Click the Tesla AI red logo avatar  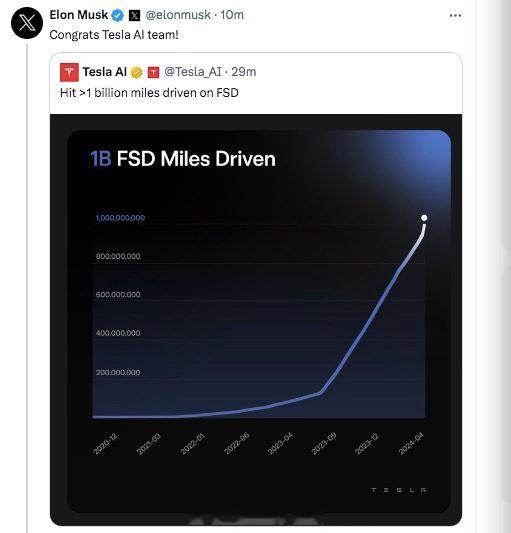[69, 72]
